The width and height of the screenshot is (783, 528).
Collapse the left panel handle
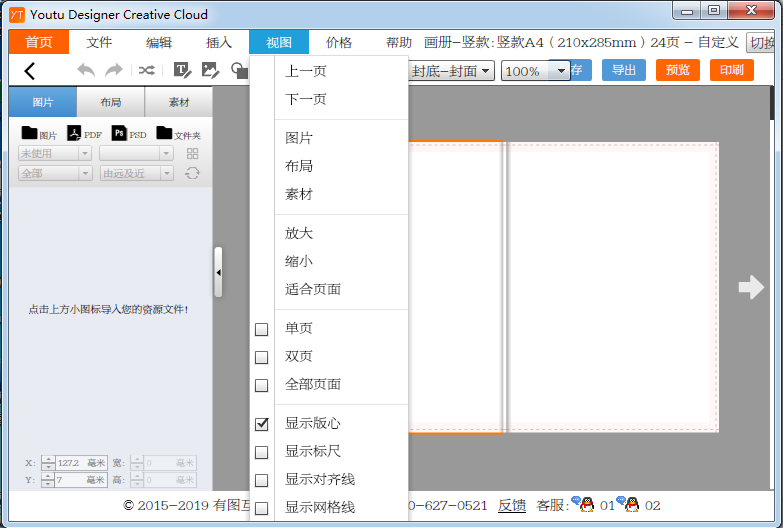tap(218, 272)
